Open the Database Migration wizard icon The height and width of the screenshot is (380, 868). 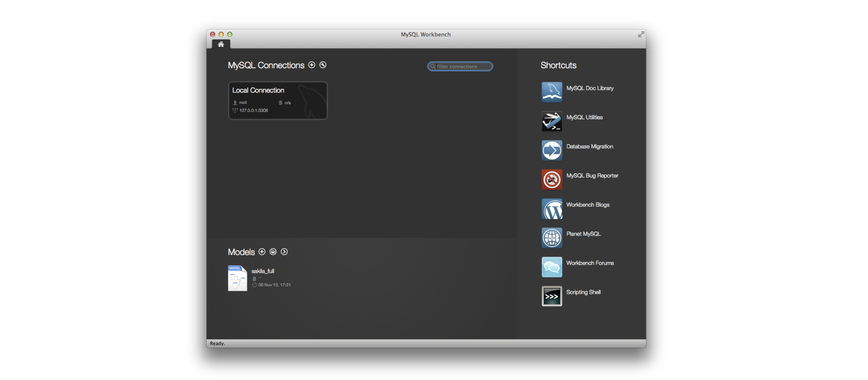tap(551, 150)
